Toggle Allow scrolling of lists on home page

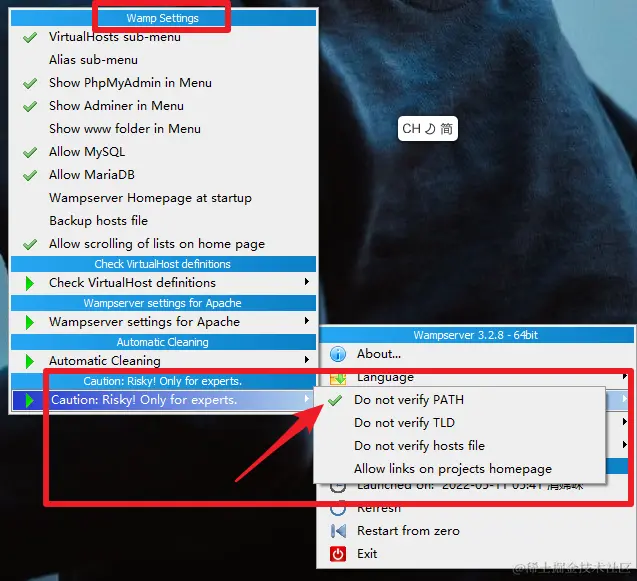(163, 244)
